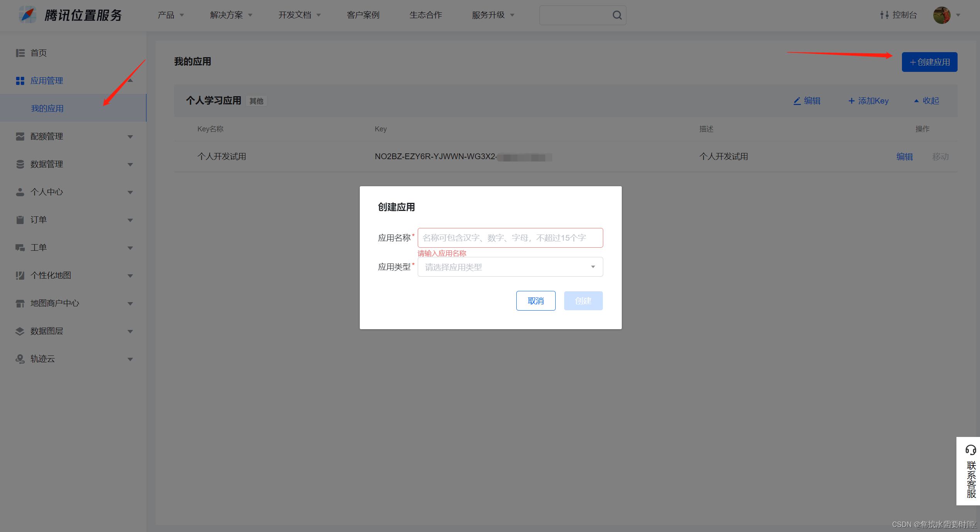Click the search magnifier icon
The width and height of the screenshot is (980, 532).
pos(617,15)
